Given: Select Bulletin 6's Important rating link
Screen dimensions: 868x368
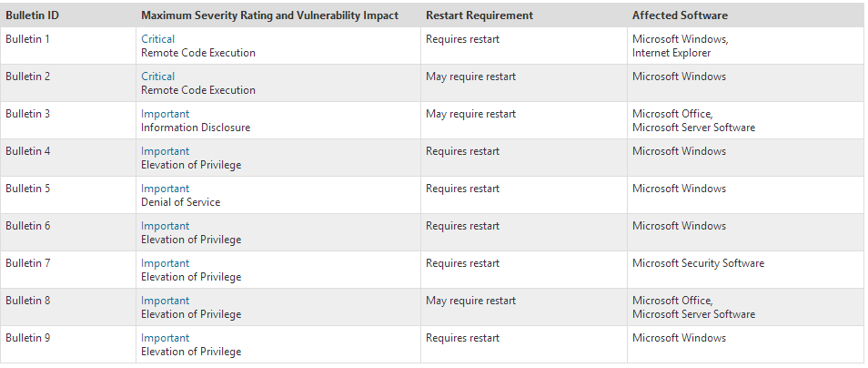Looking at the screenshot, I should (165, 226).
